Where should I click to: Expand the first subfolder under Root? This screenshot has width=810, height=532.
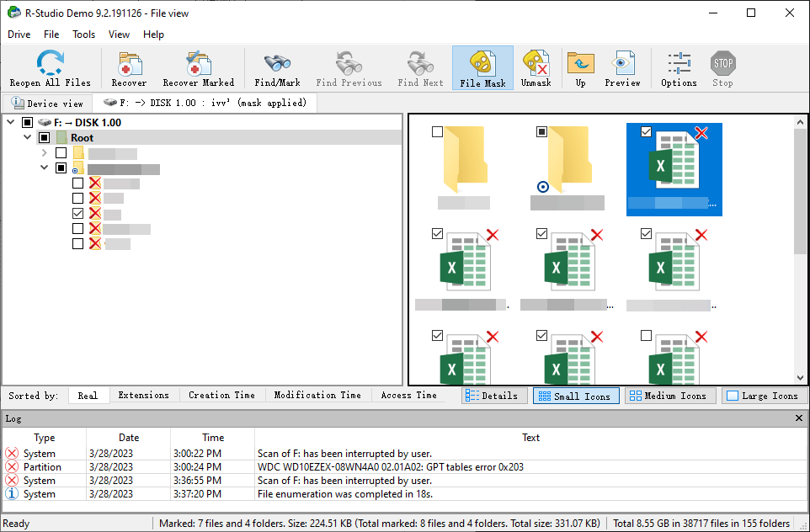(x=45, y=153)
